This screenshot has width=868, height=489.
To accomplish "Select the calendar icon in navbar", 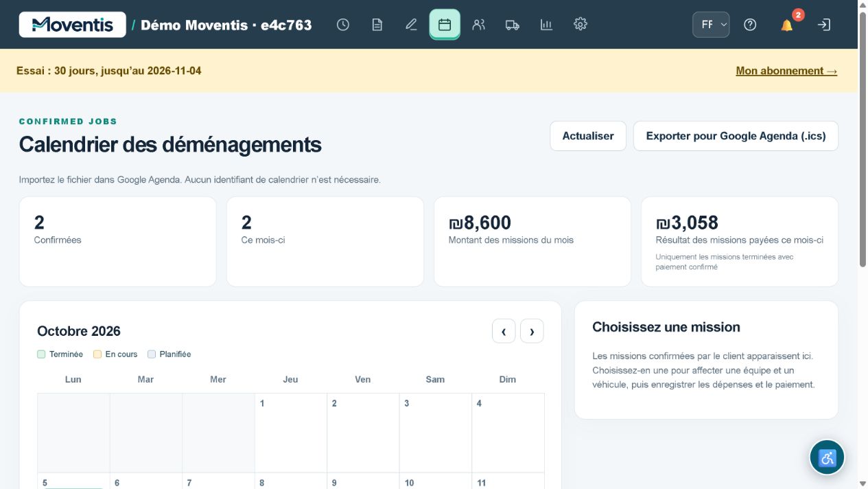I will 445,25.
